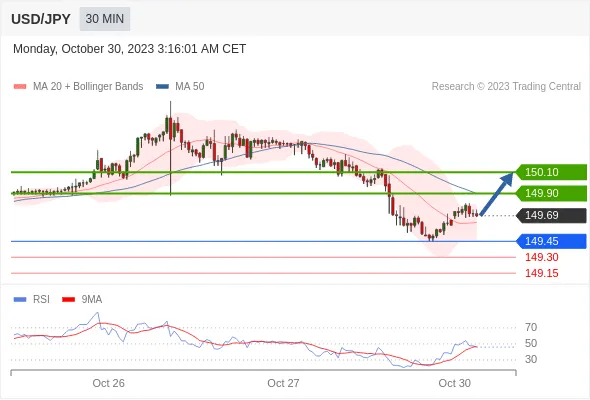The height and width of the screenshot is (400, 590).
Task: Click the 'Oct 26' date axis label
Action: click(108, 383)
